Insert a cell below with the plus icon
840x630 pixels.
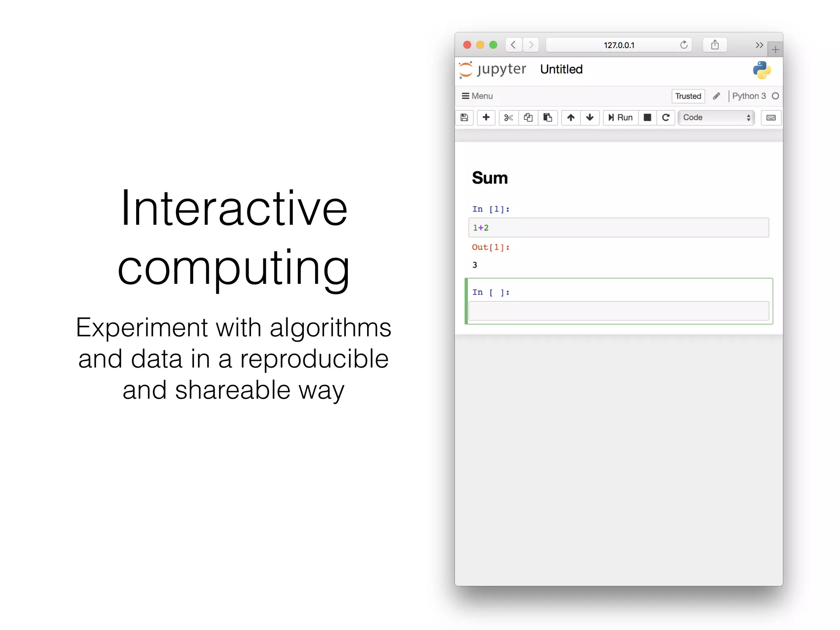tap(486, 118)
